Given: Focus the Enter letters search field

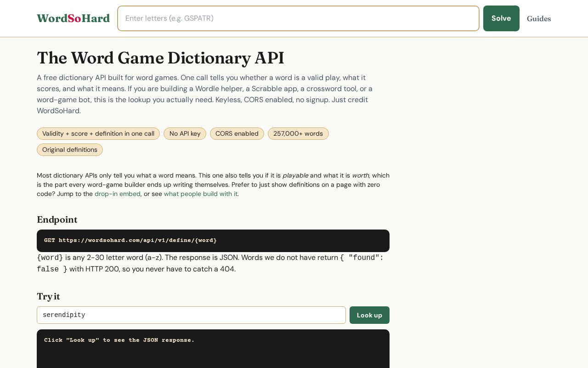Looking at the screenshot, I should coord(298,18).
